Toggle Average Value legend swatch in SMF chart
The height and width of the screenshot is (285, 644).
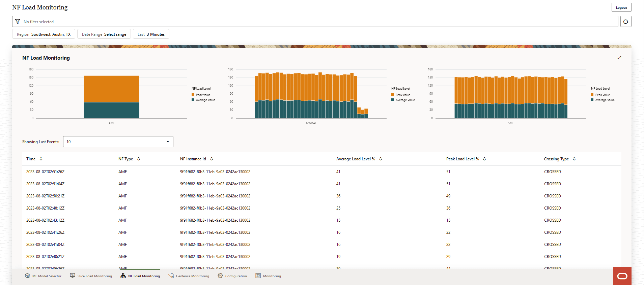[592, 100]
